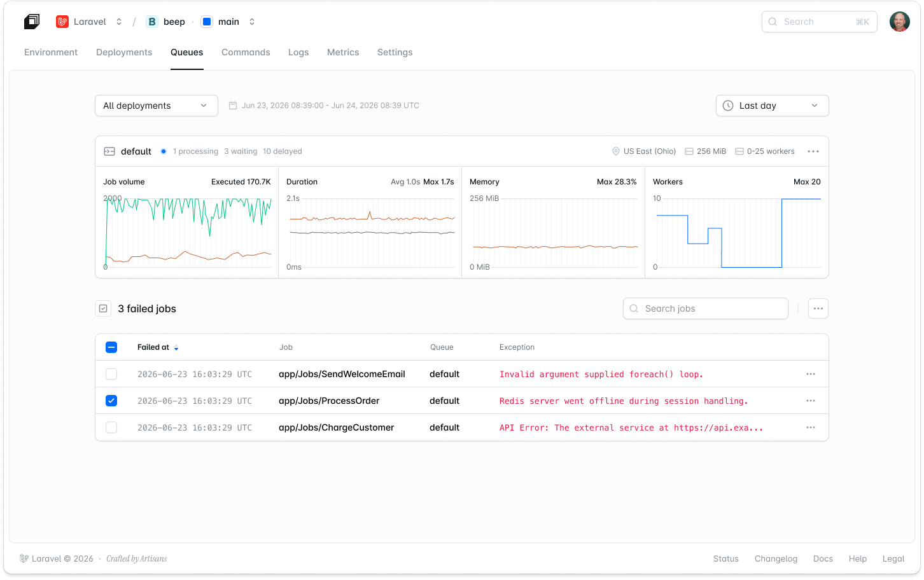The width and height of the screenshot is (924, 580).
Task: Open the Status footer link
Action: tap(726, 558)
